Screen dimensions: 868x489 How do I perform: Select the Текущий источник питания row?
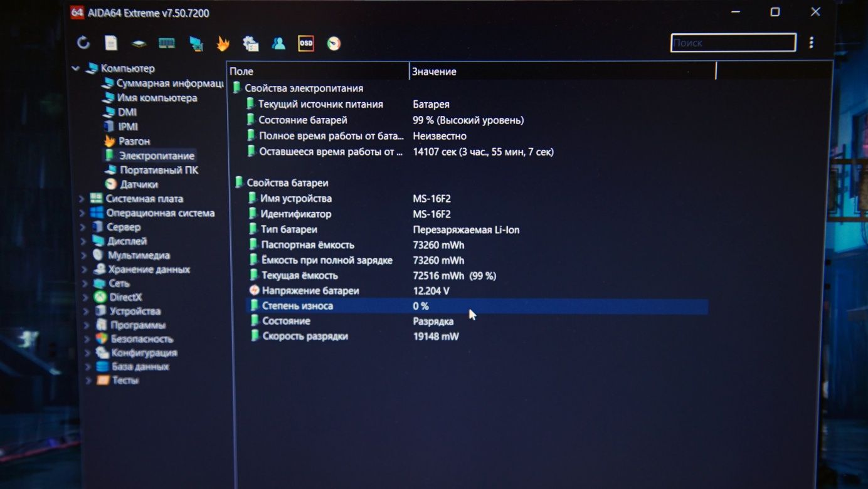(477, 104)
